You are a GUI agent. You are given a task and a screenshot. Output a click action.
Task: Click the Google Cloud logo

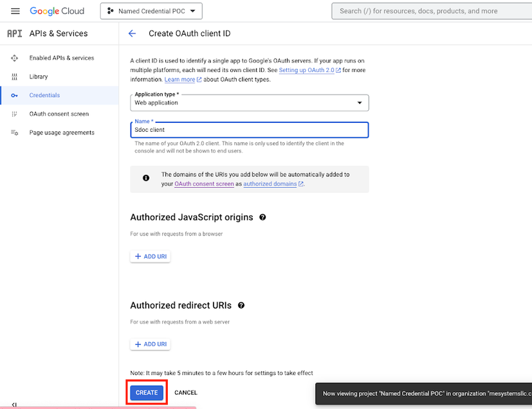(x=57, y=11)
